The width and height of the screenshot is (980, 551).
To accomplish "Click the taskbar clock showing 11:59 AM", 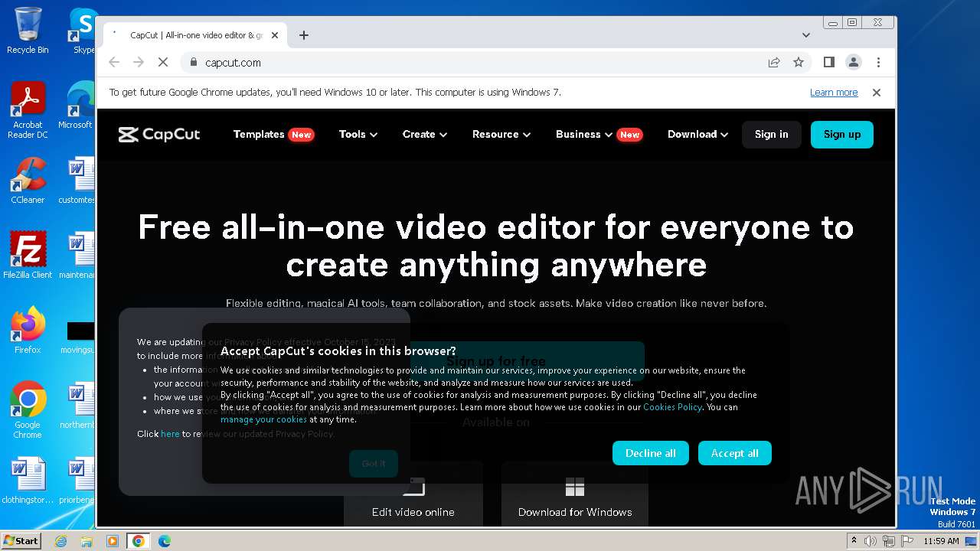I will click(x=941, y=541).
